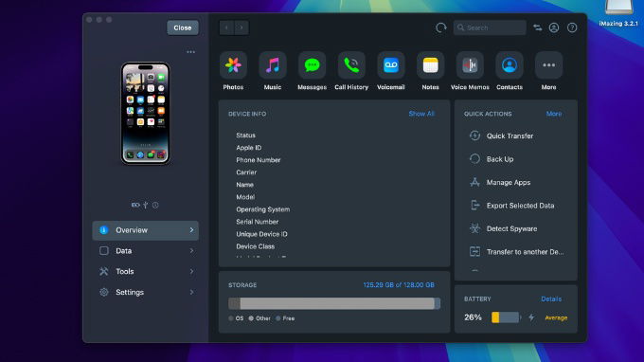Click the refresh icon in toolbar
Viewport: 644px width, 362px height.
click(x=440, y=27)
